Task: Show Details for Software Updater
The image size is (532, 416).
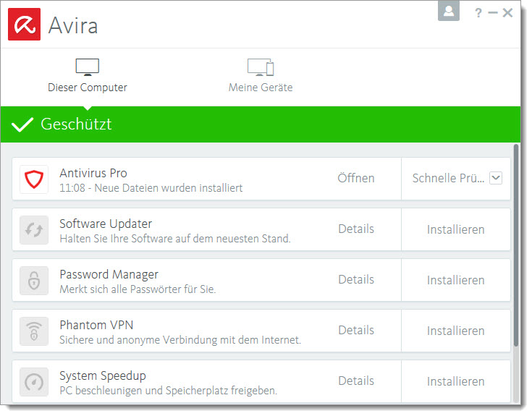Action: [356, 229]
